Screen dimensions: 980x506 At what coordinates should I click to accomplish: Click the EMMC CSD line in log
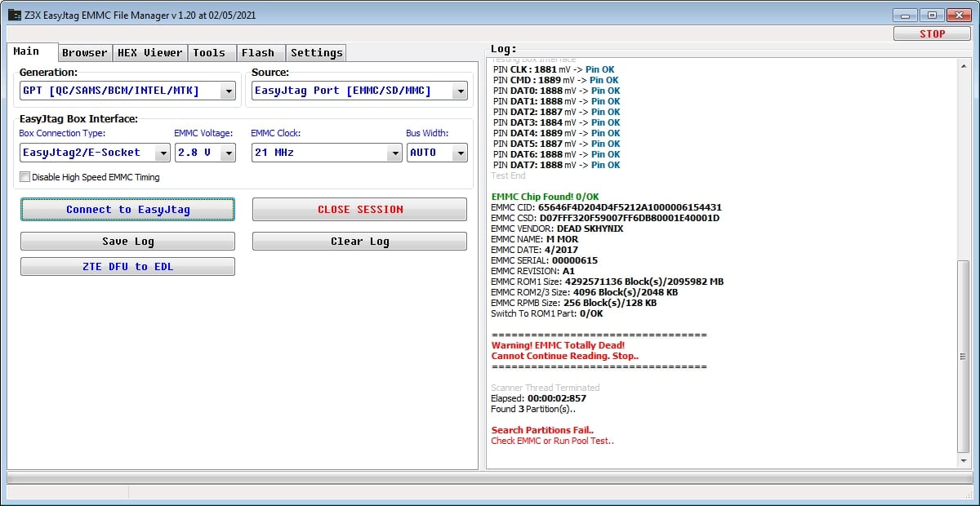605,218
